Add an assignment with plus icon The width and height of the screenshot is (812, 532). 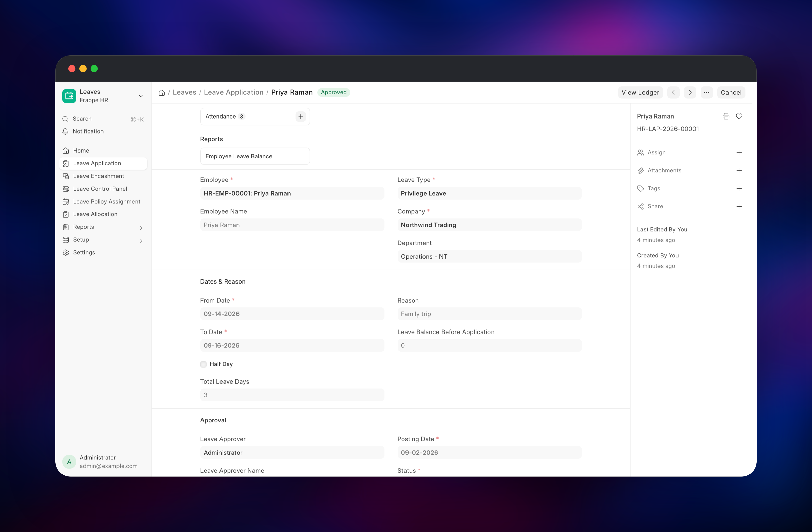click(x=739, y=153)
